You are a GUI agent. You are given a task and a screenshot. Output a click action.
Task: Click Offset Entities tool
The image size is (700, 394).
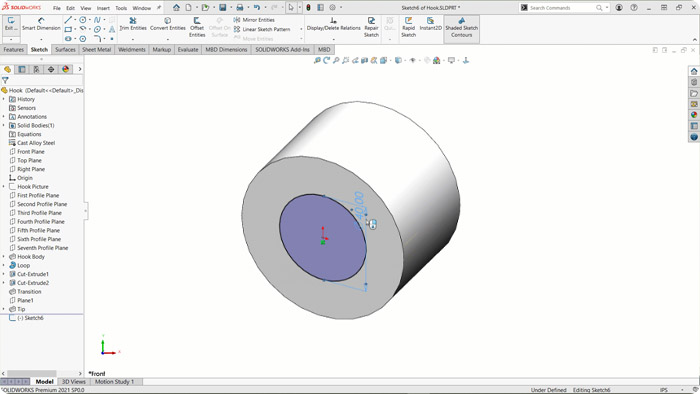tap(197, 27)
